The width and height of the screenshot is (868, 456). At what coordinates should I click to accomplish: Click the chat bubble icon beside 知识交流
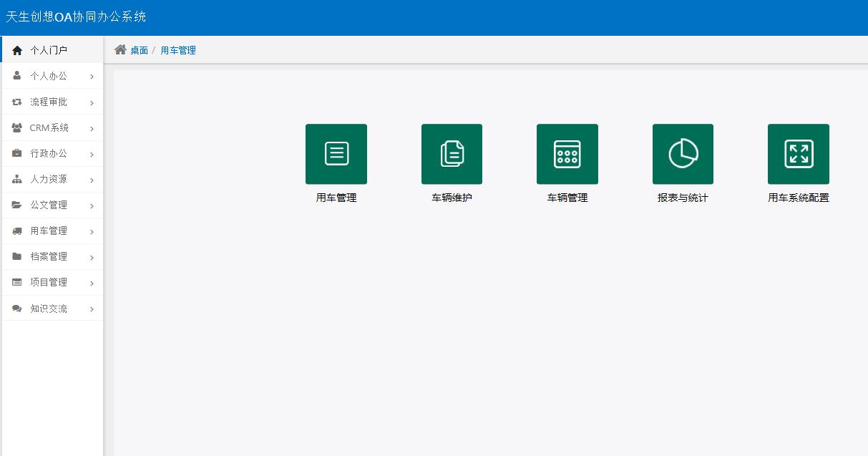point(16,308)
